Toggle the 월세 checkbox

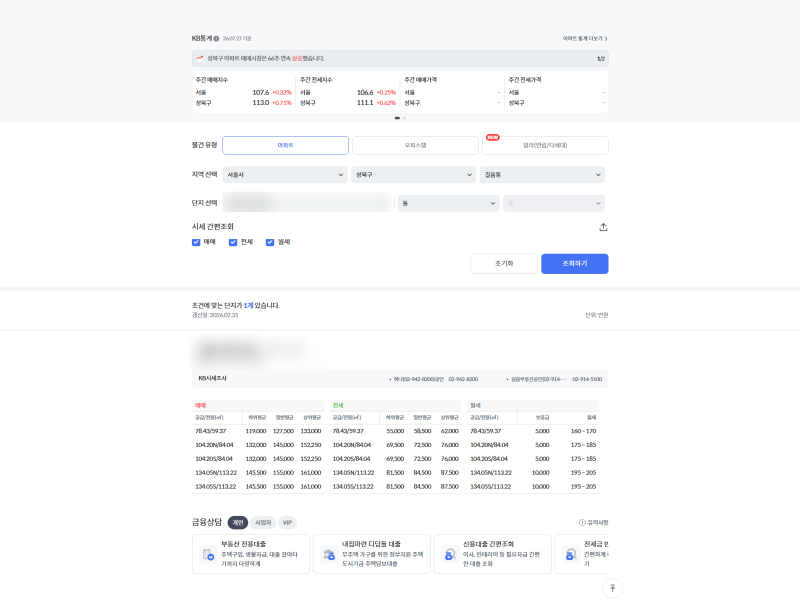click(x=270, y=242)
